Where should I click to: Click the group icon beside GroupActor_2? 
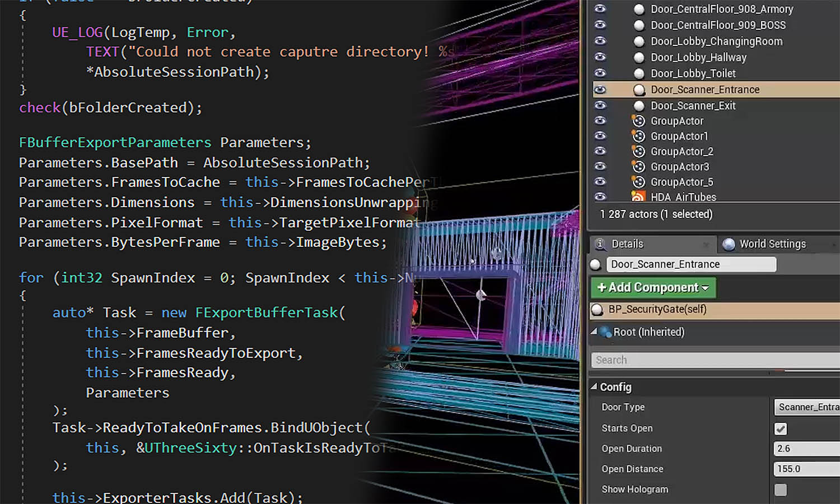click(638, 151)
